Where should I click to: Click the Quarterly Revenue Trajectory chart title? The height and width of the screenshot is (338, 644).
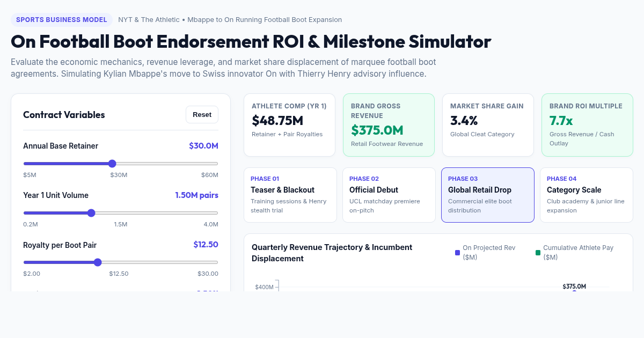click(332, 253)
